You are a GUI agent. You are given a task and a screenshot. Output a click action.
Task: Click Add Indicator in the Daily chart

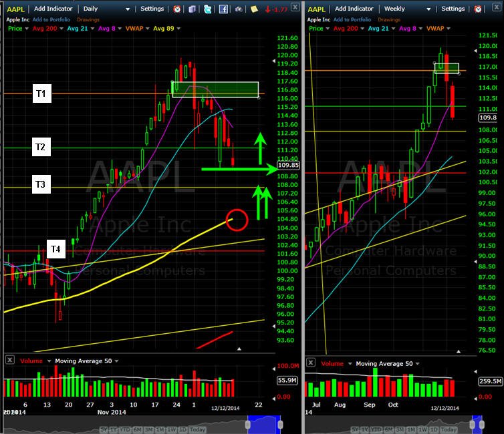coord(53,9)
